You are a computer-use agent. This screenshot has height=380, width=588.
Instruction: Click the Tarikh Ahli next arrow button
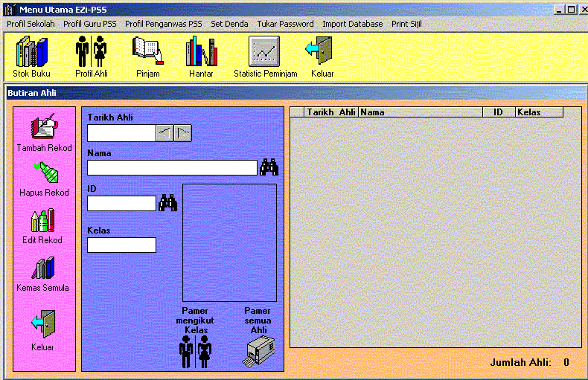183,133
